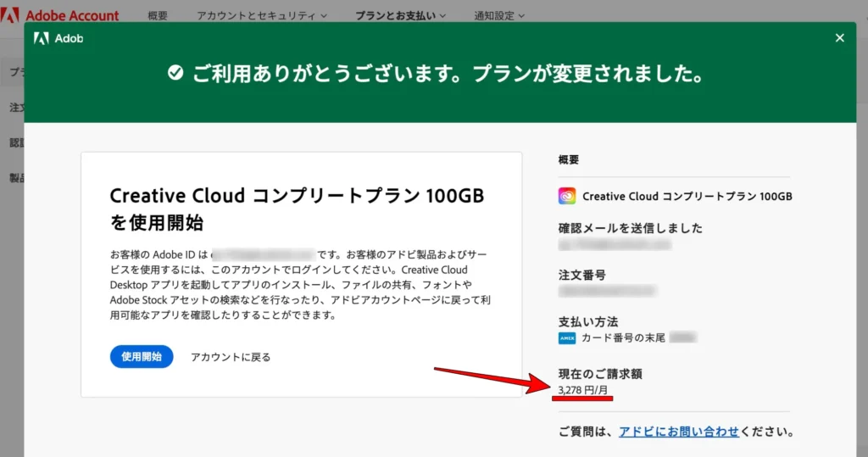This screenshot has width=868, height=457.
Task: Click the Adobe logo in the dialog header
Action: point(58,38)
